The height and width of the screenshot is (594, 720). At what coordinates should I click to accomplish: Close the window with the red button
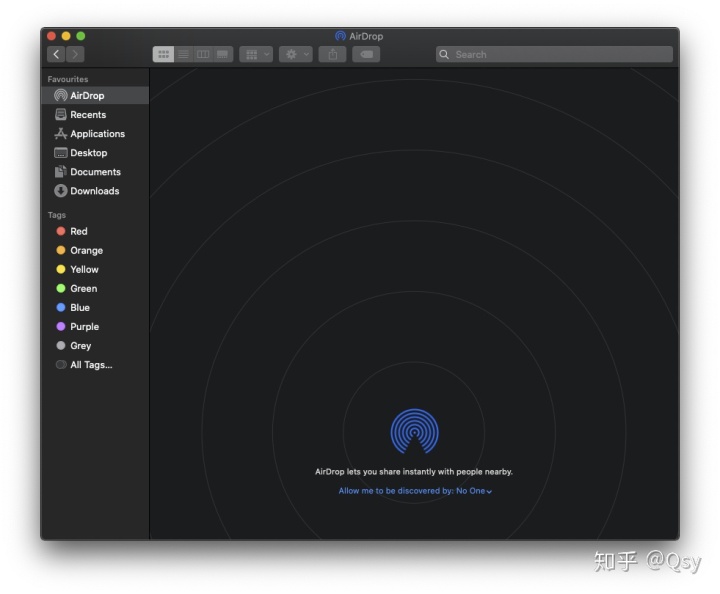click(51, 36)
